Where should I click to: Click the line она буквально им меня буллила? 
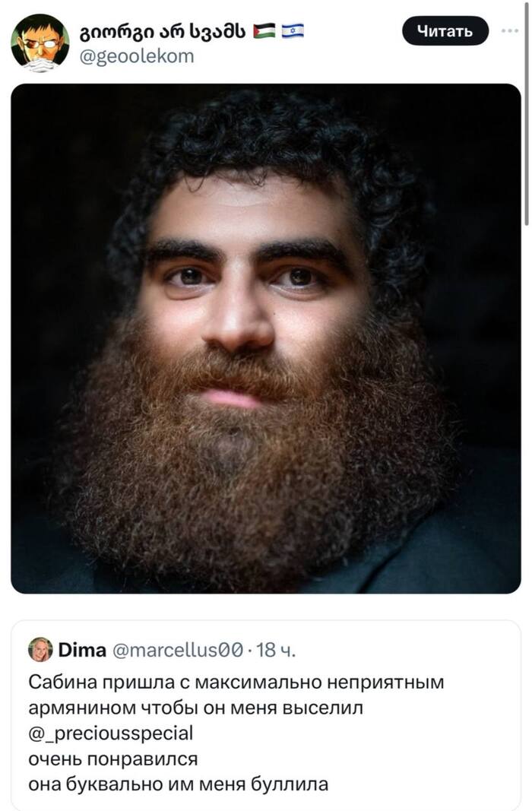pyautogui.click(x=179, y=784)
